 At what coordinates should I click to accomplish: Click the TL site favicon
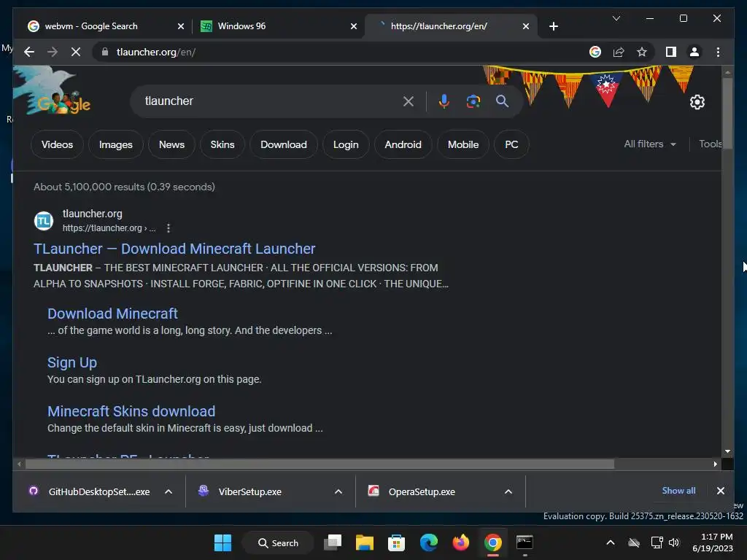(x=44, y=221)
